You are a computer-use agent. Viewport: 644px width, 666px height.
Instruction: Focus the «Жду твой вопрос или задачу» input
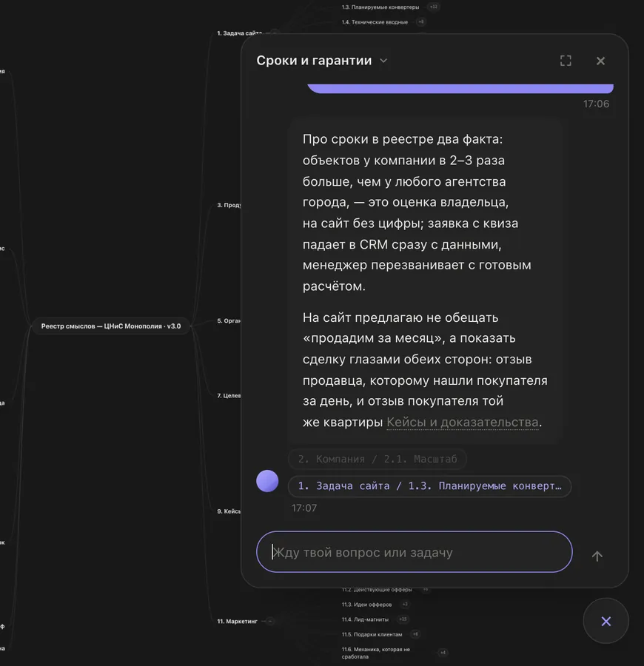click(x=415, y=552)
